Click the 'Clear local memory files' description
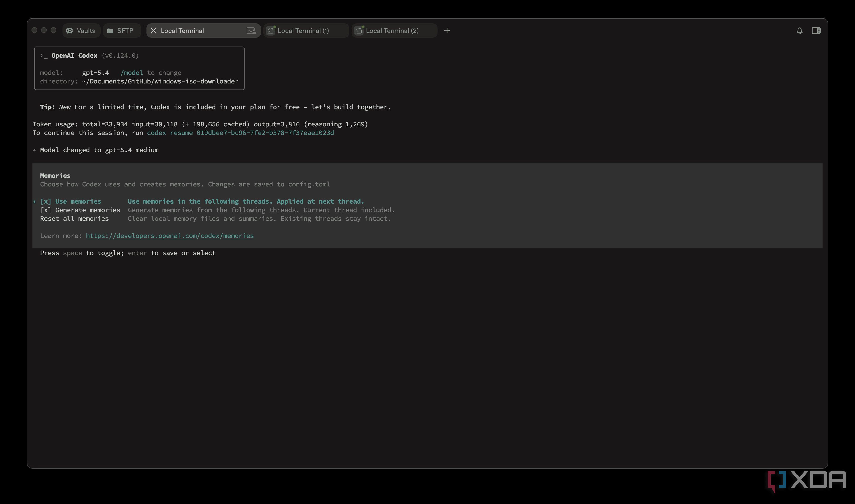Image resolution: width=855 pixels, height=504 pixels. [x=259, y=218]
